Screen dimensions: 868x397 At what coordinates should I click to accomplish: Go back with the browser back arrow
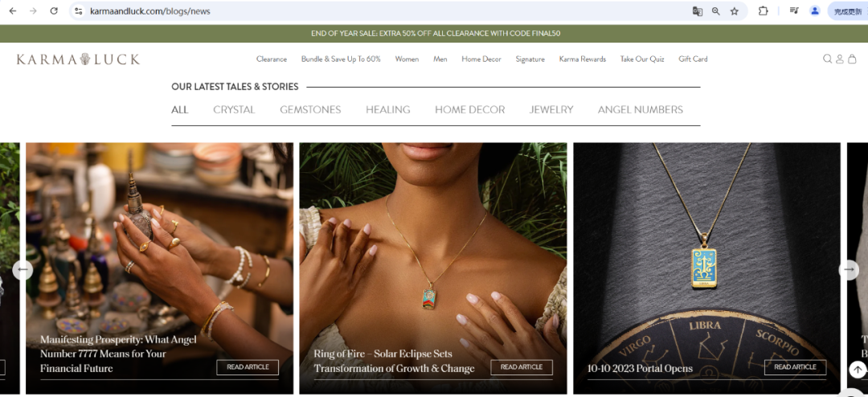[13, 11]
